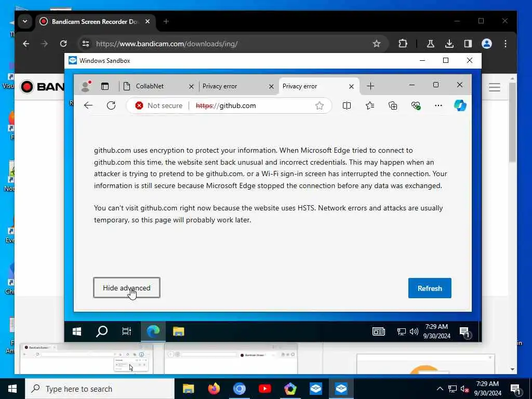Open sandbox Task View
The width and height of the screenshot is (532, 399).
127,331
